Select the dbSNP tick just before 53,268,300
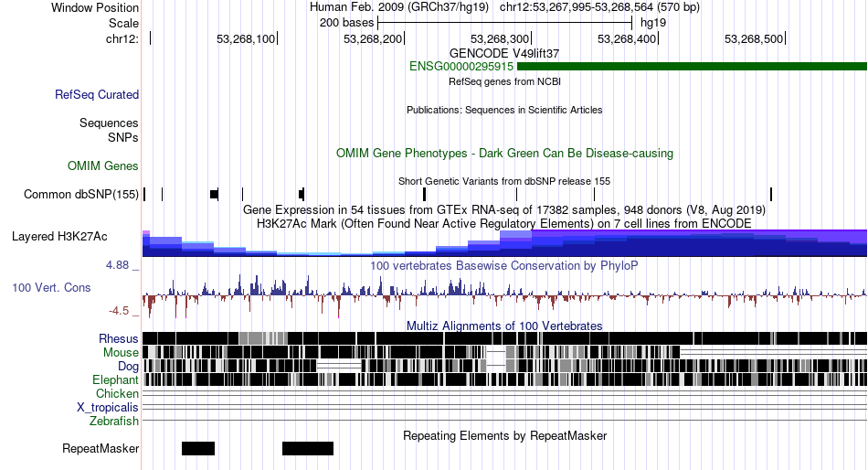868x470 pixels. [516, 194]
